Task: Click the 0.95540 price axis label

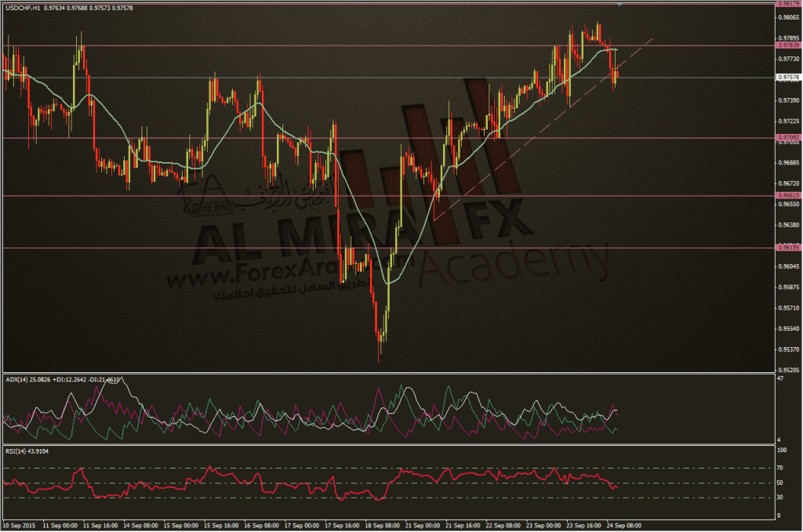Action: pyautogui.click(x=789, y=329)
